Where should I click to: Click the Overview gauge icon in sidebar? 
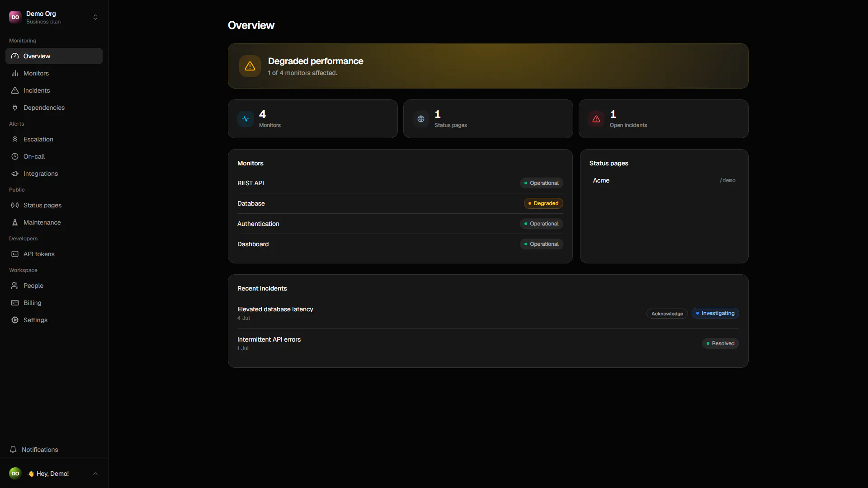click(15, 56)
